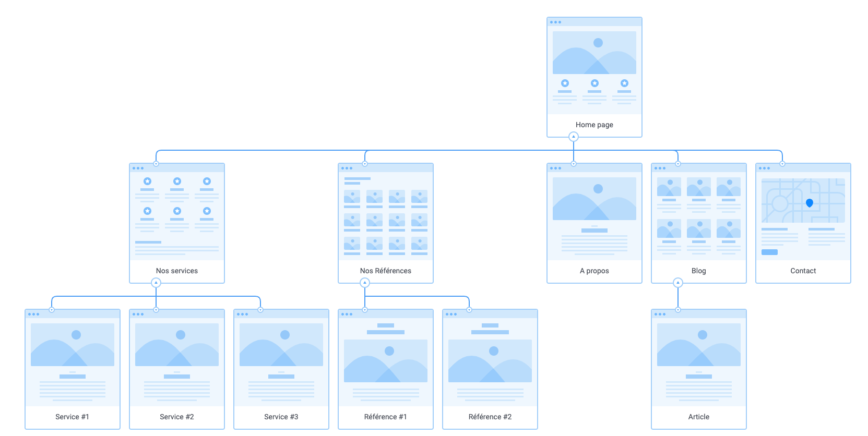The image size is (868, 436).
Task: Click connector dot atop Contact card
Action: click(x=782, y=164)
